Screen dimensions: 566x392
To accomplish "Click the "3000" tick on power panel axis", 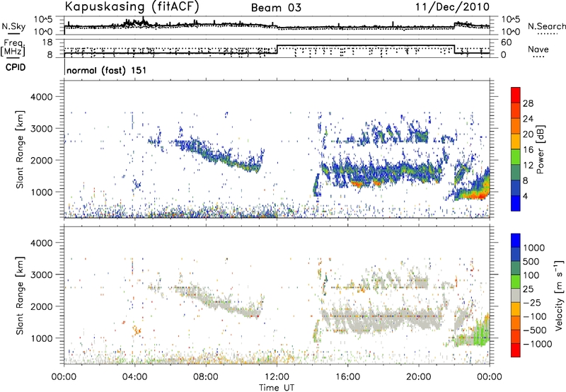I will (42, 129).
